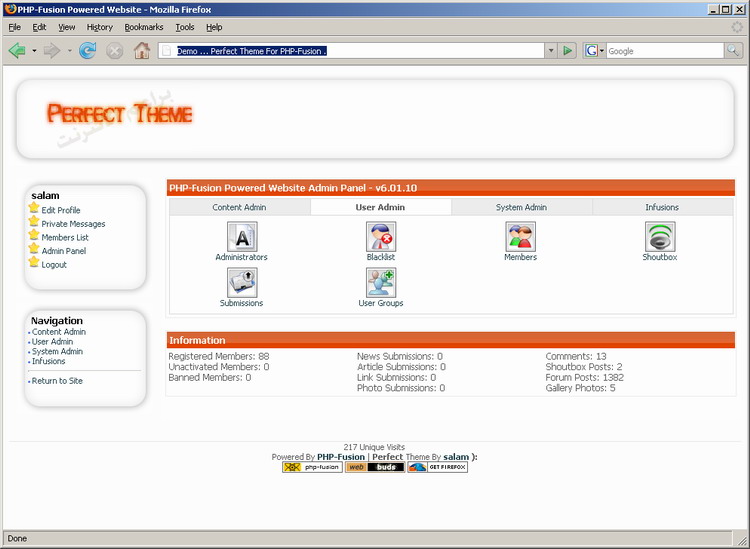This screenshot has width=750, height=549.
Task: Click the green Go arrow
Action: 567,50
